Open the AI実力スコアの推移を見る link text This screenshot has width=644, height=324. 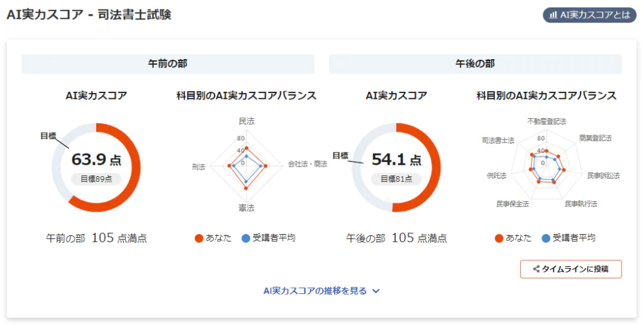314,291
